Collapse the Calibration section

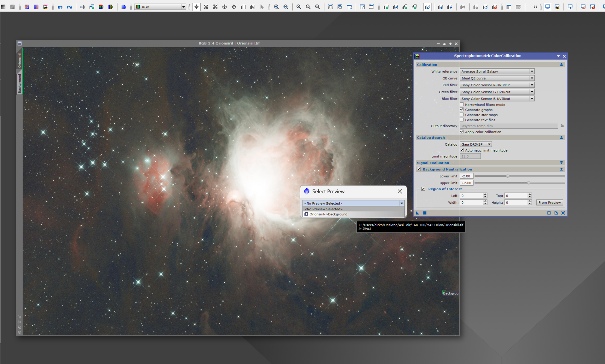(x=562, y=65)
